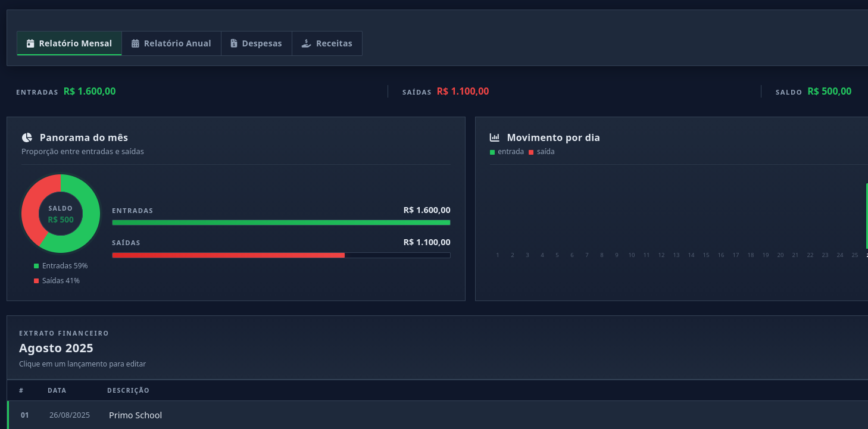This screenshot has height=429, width=868.
Task: Click the green R$ 1.600,00 entradas total
Action: pyautogui.click(x=90, y=92)
